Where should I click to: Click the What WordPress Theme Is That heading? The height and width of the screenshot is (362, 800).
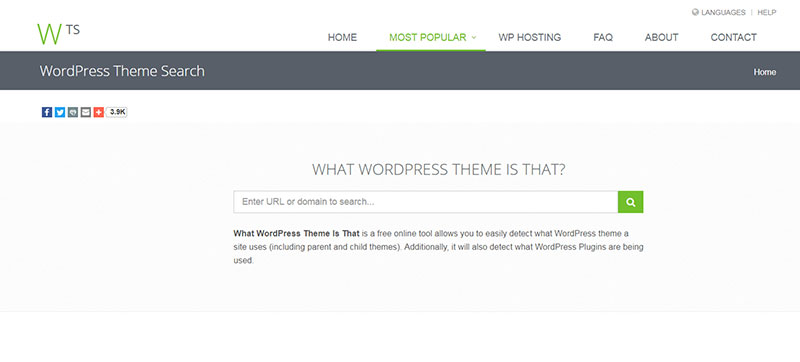pos(439,169)
